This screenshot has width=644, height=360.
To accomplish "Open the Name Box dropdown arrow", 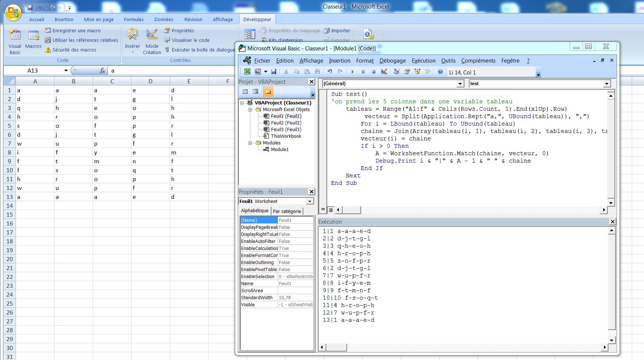I will (66, 70).
